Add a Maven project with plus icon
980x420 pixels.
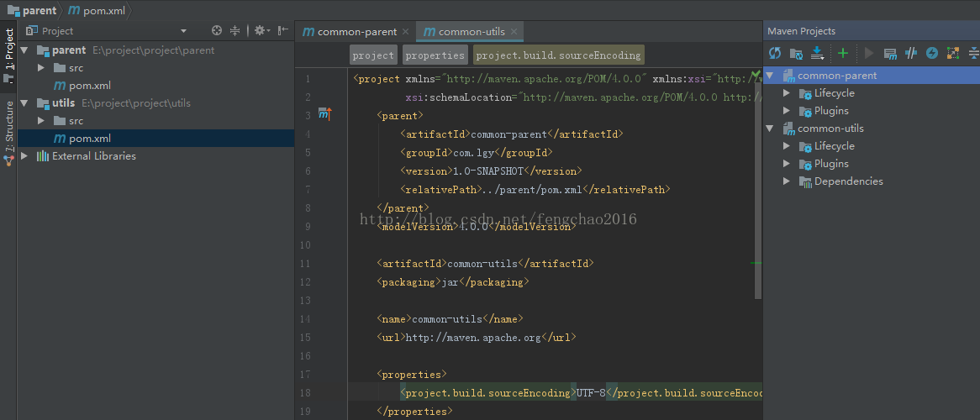tap(843, 53)
